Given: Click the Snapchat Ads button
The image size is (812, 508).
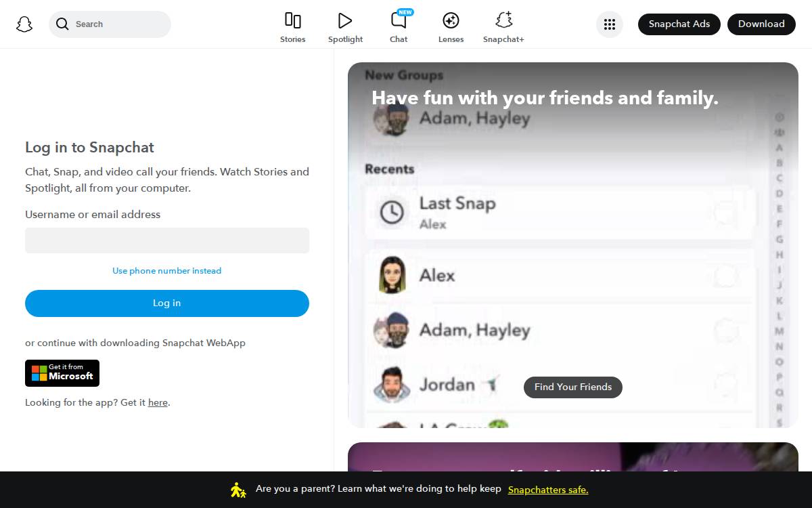Looking at the screenshot, I should click(x=679, y=24).
